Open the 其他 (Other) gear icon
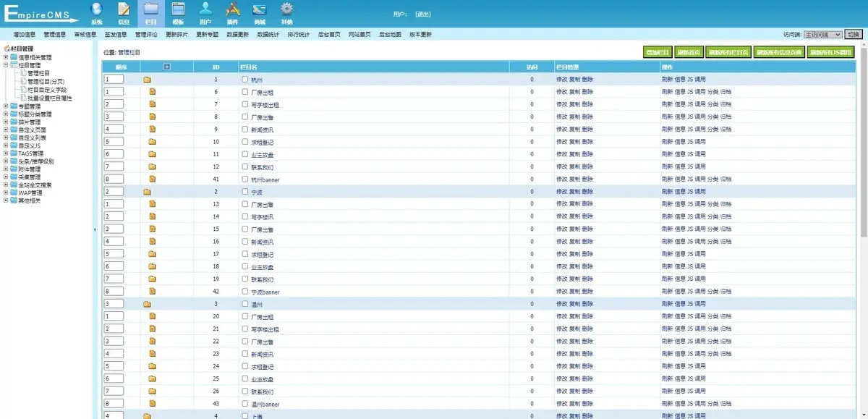Viewport: 868px width, 419px height. 286,10
